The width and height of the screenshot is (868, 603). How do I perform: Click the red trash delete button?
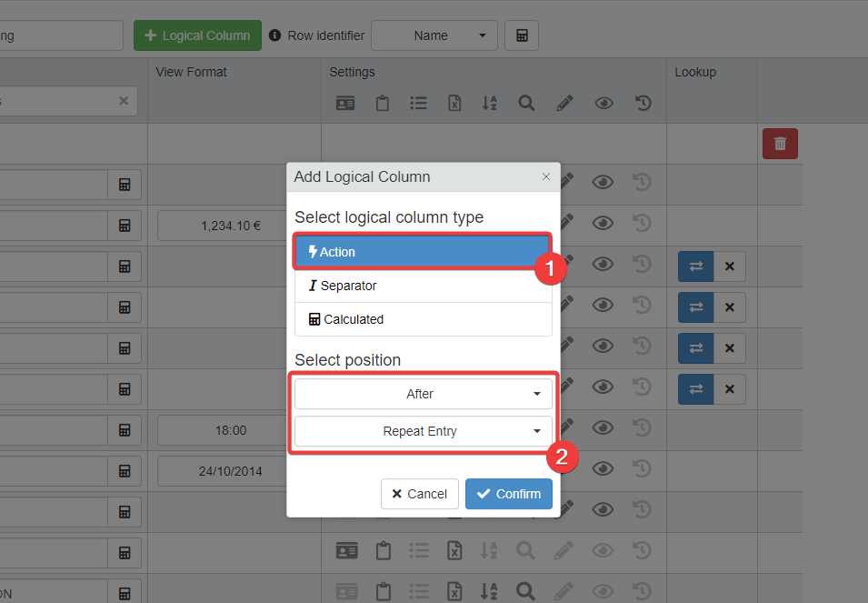point(780,144)
